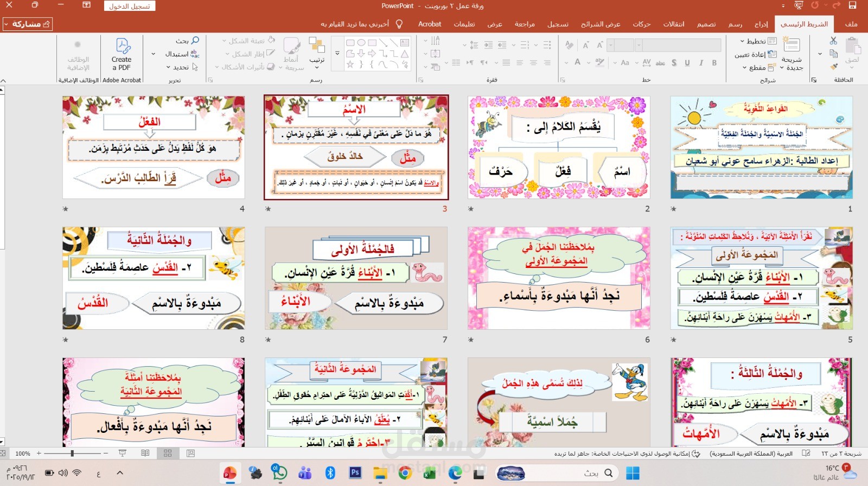
Task: Click the Slide Show icon in status bar
Action: coord(123,453)
